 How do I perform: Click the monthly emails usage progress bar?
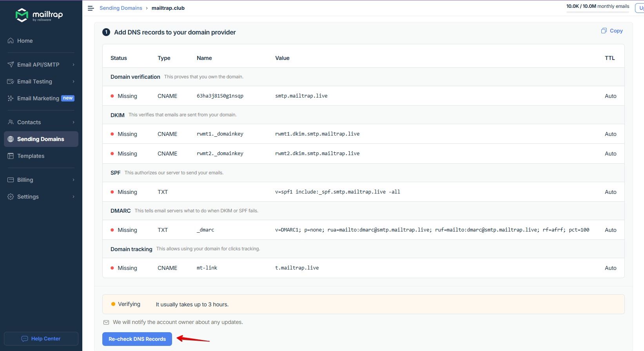tap(597, 12)
